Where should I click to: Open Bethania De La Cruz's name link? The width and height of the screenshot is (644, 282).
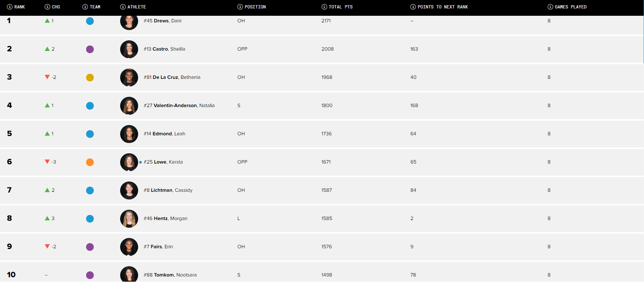[172, 77]
